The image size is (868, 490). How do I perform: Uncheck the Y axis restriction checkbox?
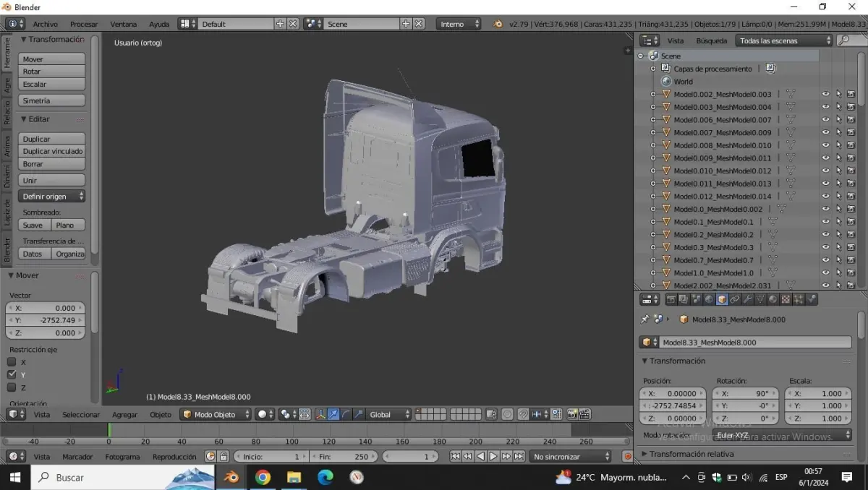[12, 374]
